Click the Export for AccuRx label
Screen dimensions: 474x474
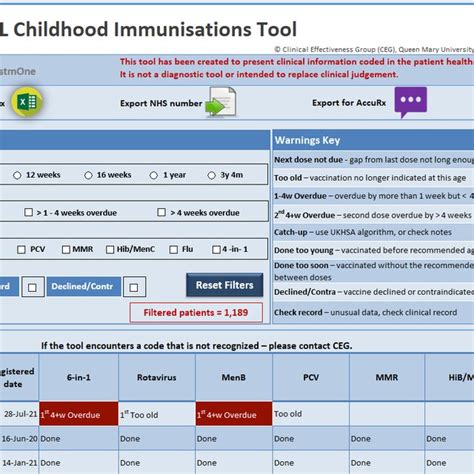[349, 103]
